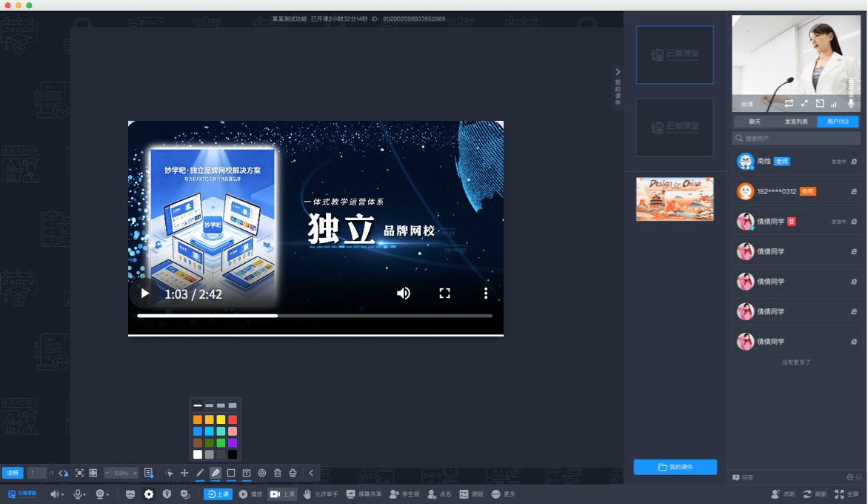Screen dimensions: 868x504
Task: Select 用户(10) users tab
Action: tap(838, 122)
